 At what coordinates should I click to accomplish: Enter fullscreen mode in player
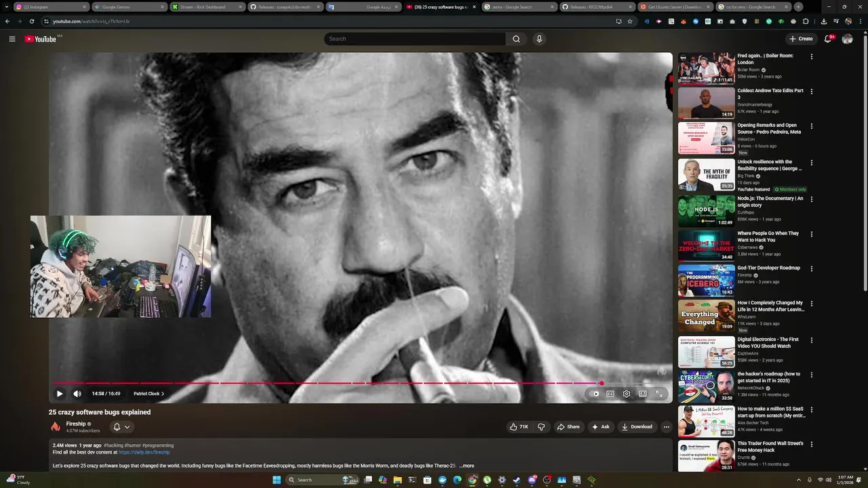click(659, 394)
